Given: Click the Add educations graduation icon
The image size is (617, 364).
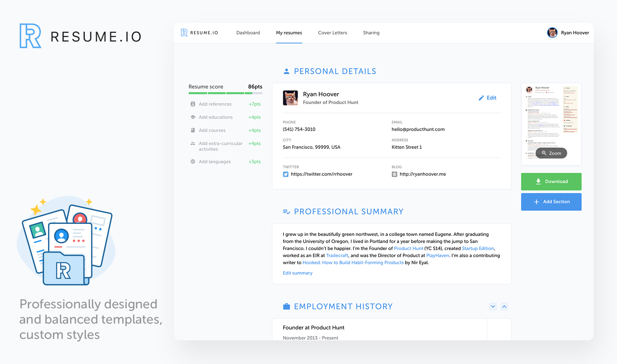Looking at the screenshot, I should [193, 117].
